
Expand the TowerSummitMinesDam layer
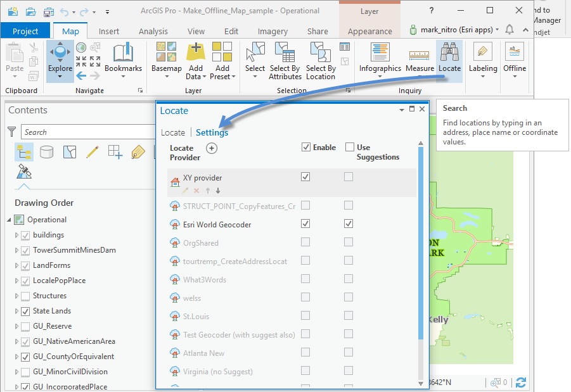tap(16, 250)
